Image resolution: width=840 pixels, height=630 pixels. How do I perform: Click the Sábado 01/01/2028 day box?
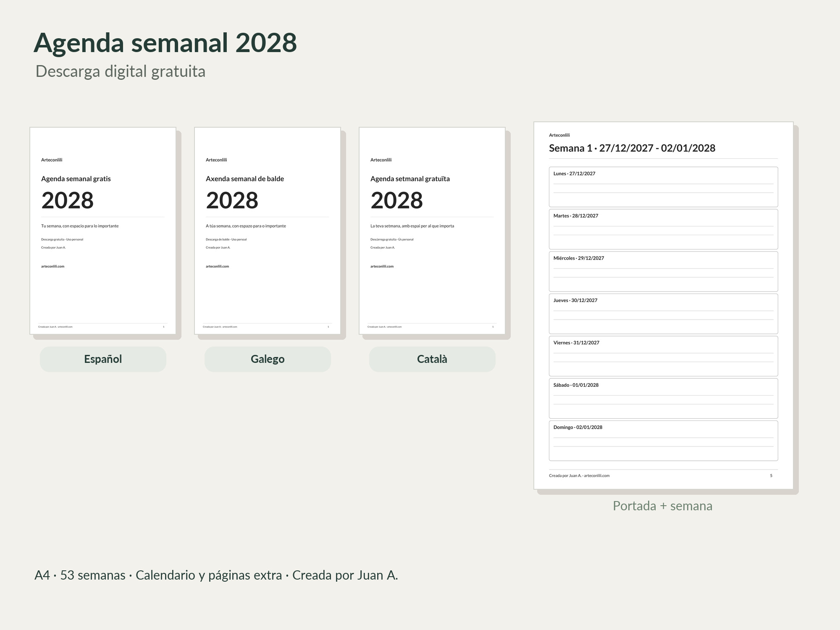tap(663, 399)
